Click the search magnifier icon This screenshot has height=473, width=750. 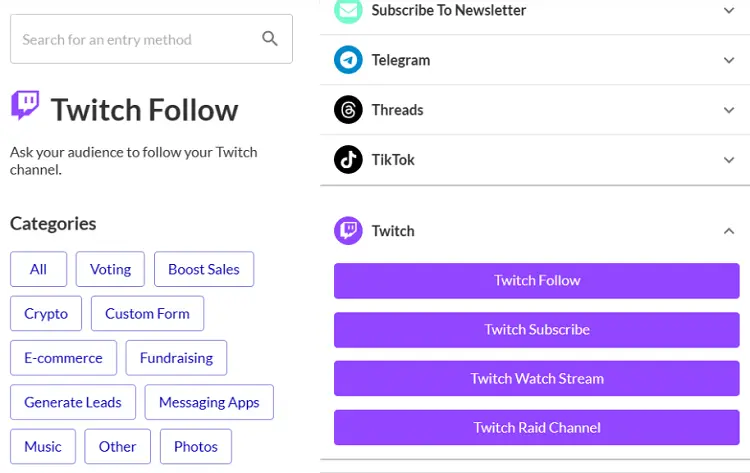pyautogui.click(x=270, y=39)
